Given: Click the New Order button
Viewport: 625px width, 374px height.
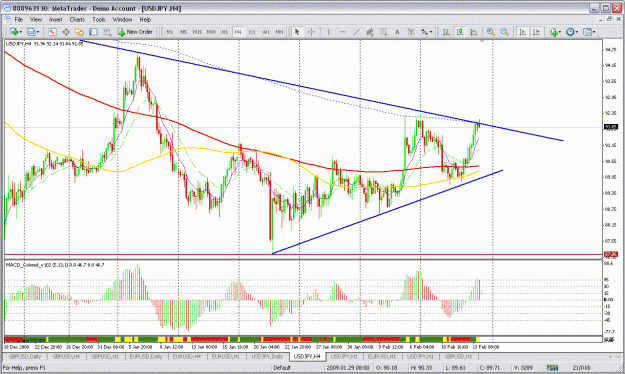Looking at the screenshot, I should click(x=135, y=32).
